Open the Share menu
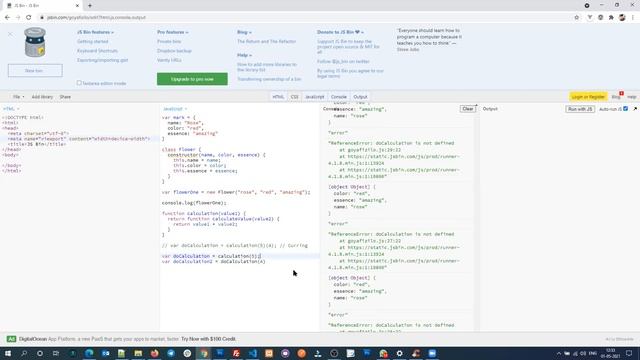This screenshot has width=640, height=360. 65,97
